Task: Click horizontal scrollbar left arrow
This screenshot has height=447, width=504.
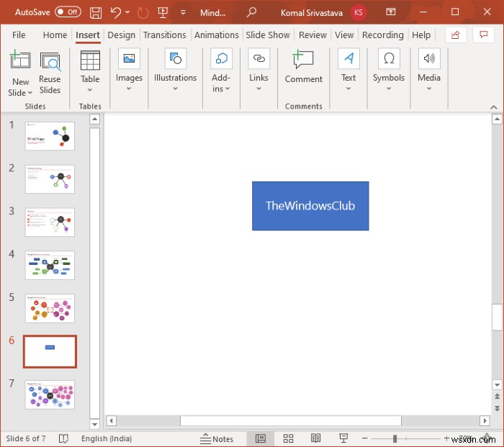Action: click(x=111, y=420)
